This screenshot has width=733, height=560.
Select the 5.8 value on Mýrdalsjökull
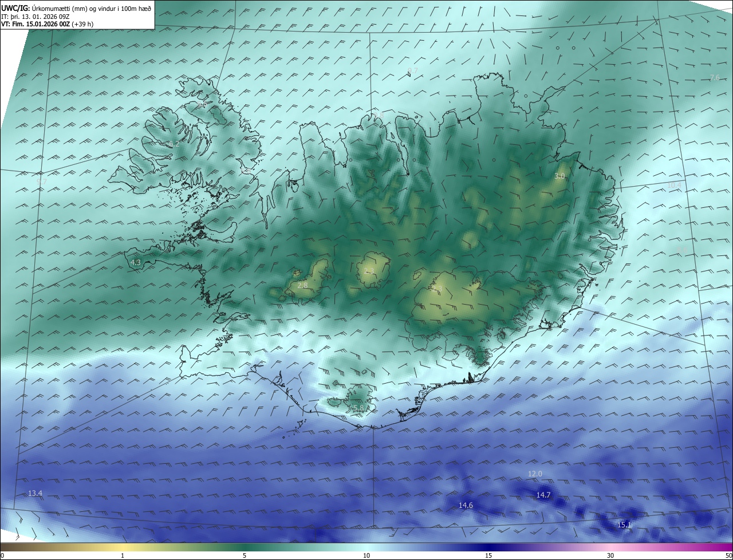coord(358,408)
